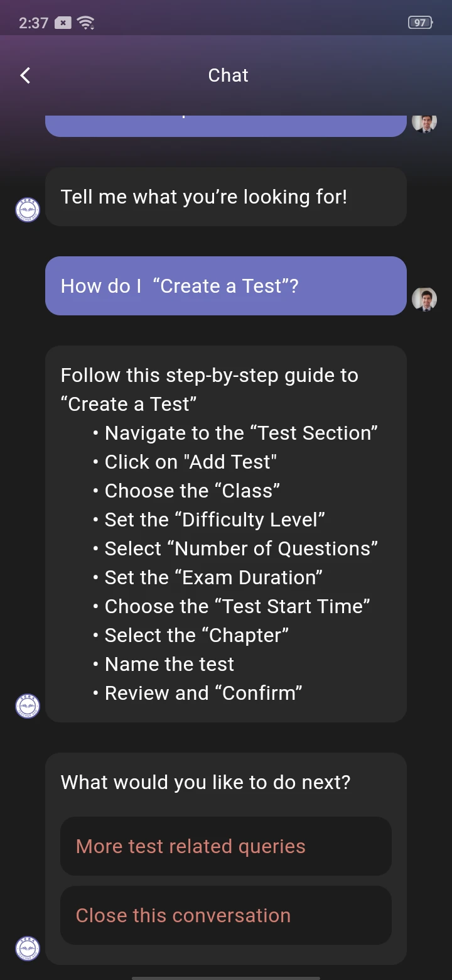Tap the time display in status bar

tap(33, 23)
